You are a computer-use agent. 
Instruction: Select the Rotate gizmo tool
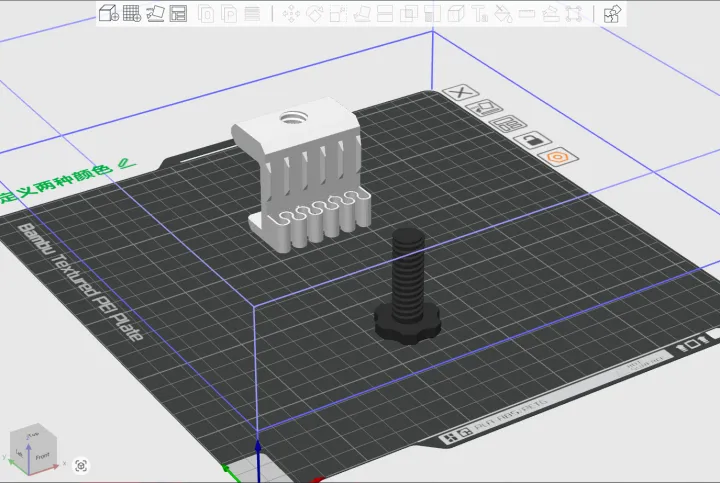(315, 14)
